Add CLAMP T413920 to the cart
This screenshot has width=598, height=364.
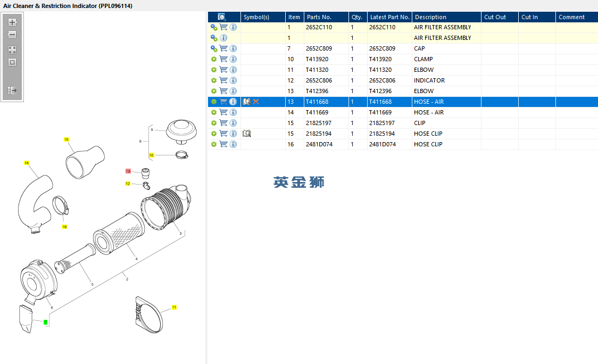pyautogui.click(x=223, y=59)
